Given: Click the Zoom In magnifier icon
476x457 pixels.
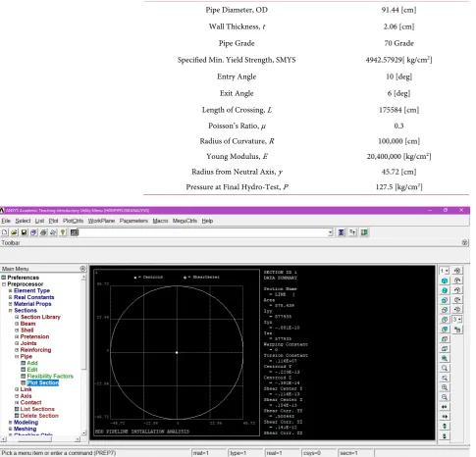Looking at the screenshot, I should coord(445,387).
